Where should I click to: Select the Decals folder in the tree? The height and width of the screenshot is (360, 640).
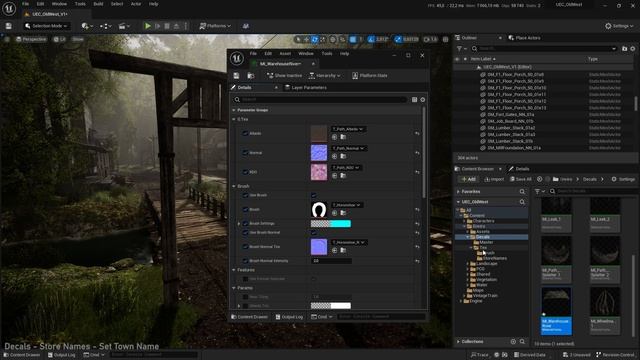(482, 237)
